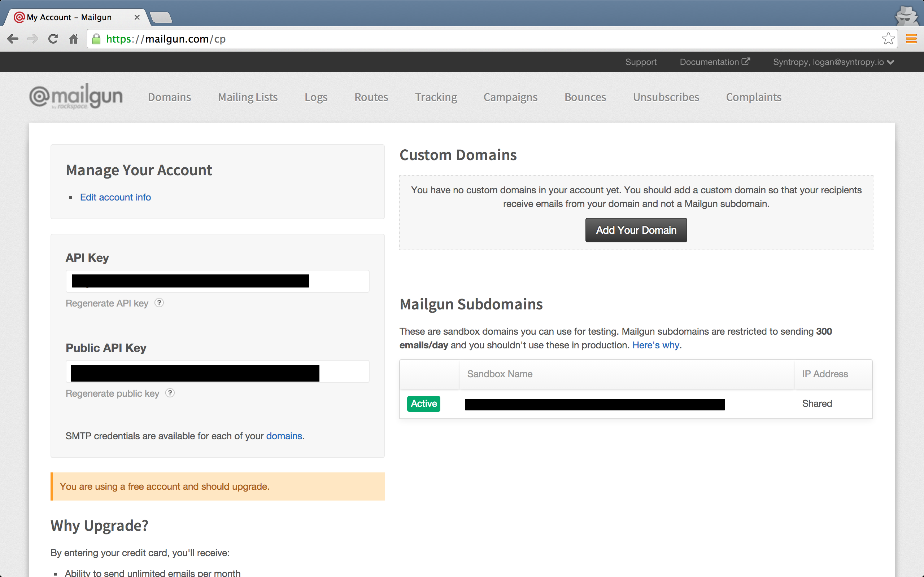Open the Documentation external link
The height and width of the screenshot is (577, 924).
(714, 62)
